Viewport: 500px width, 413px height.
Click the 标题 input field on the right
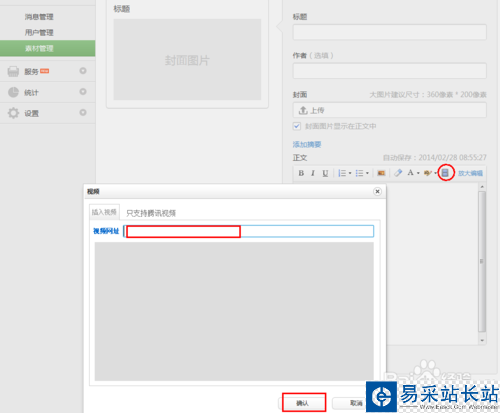coord(389,32)
